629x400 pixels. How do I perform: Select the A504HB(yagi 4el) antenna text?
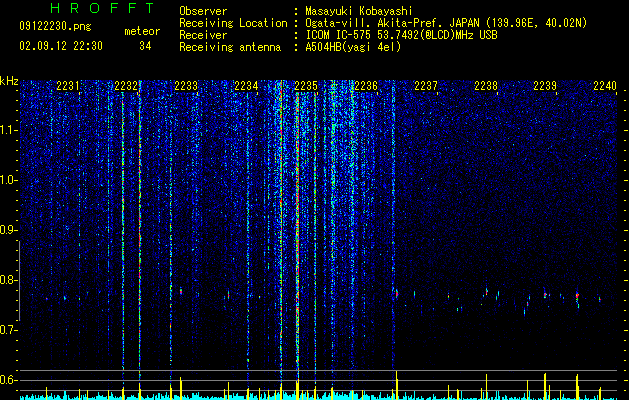(353, 47)
